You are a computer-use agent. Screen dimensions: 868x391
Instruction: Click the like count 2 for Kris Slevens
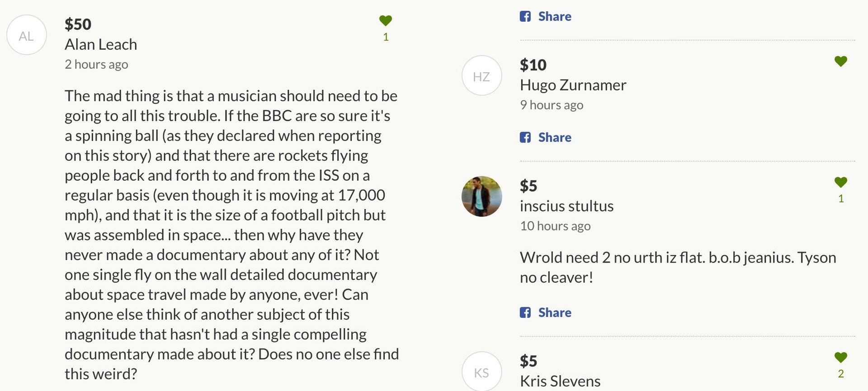pyautogui.click(x=841, y=374)
